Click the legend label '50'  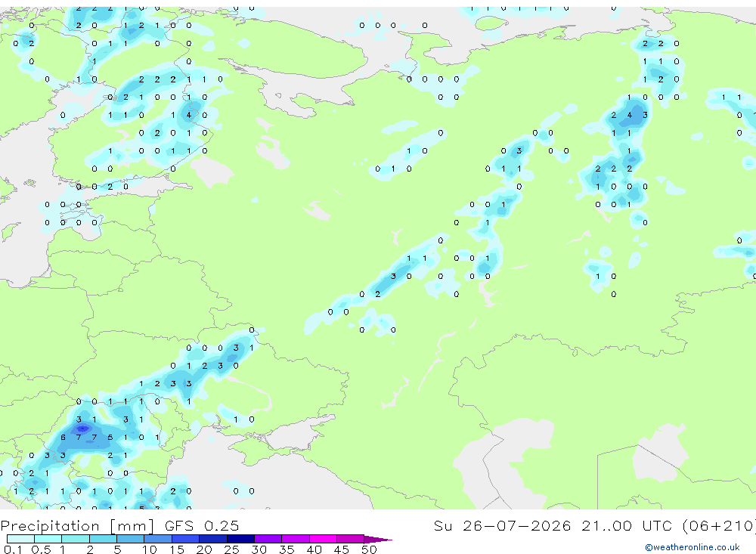click(369, 549)
